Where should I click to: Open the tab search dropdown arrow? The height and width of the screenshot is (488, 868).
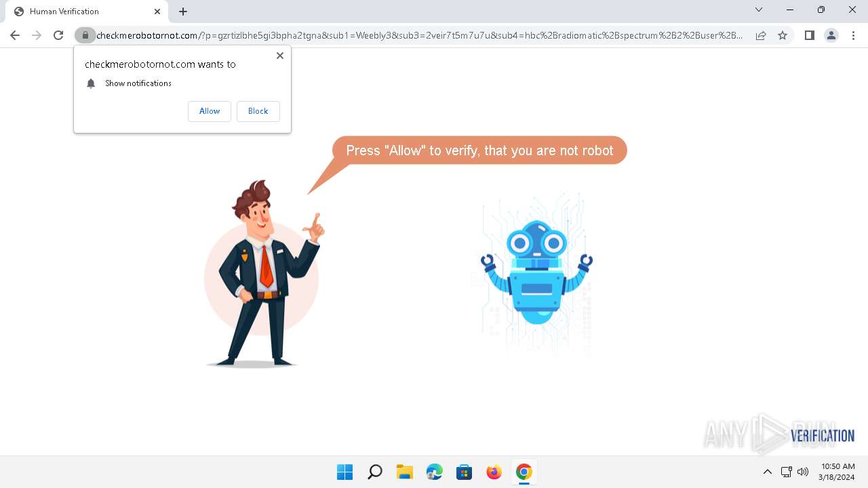tap(759, 9)
